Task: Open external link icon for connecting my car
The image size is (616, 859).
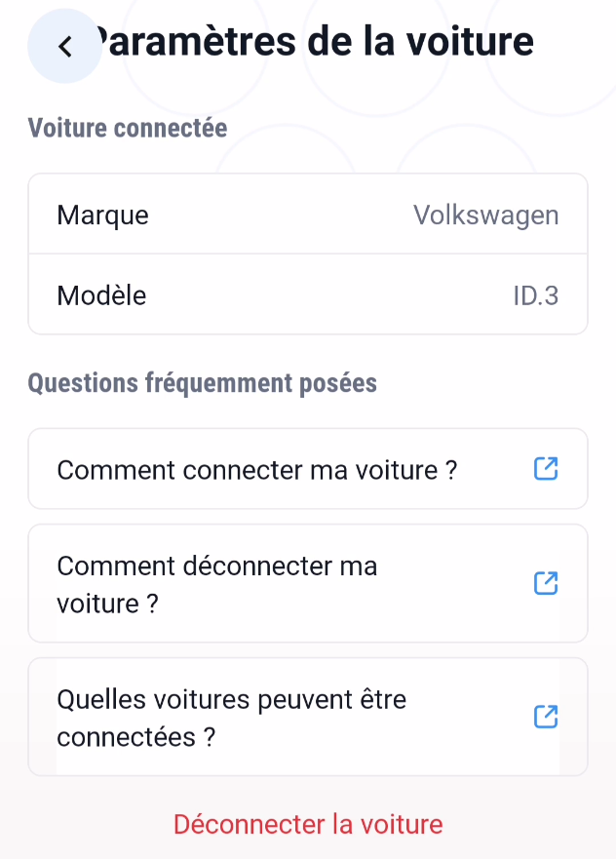Action: [x=546, y=469]
